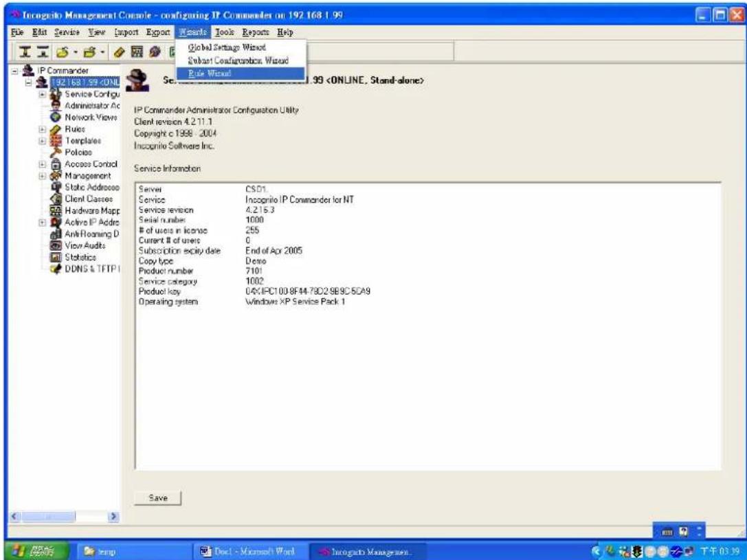Click tree panel scrollbar right arrow
747x560 pixels.
coord(113,516)
